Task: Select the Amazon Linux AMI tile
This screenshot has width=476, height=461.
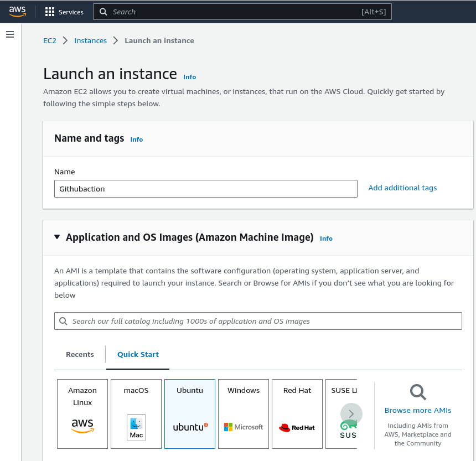Action: coord(82,413)
